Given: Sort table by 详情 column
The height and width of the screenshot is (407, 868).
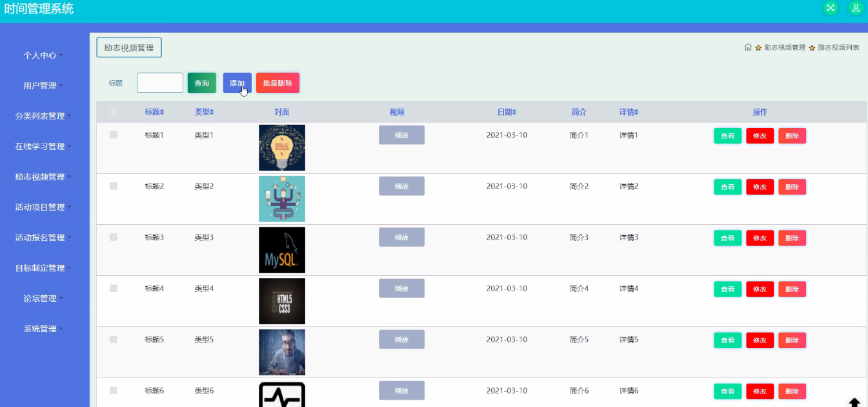Looking at the screenshot, I should tap(629, 112).
